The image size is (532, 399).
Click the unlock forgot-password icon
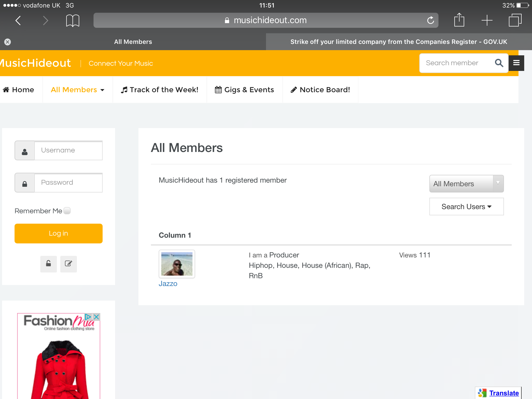pyautogui.click(x=49, y=264)
